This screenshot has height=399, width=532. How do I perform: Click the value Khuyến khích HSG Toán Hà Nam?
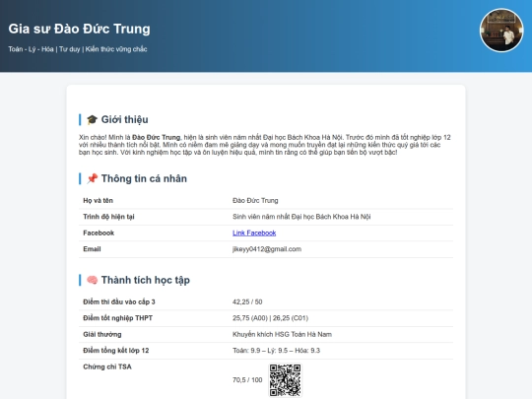click(x=283, y=334)
